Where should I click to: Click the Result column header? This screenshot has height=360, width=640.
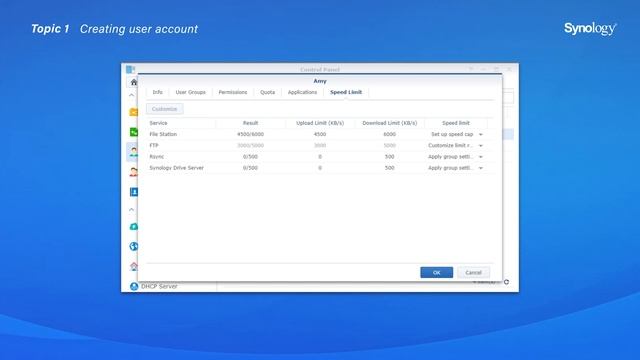click(x=250, y=123)
